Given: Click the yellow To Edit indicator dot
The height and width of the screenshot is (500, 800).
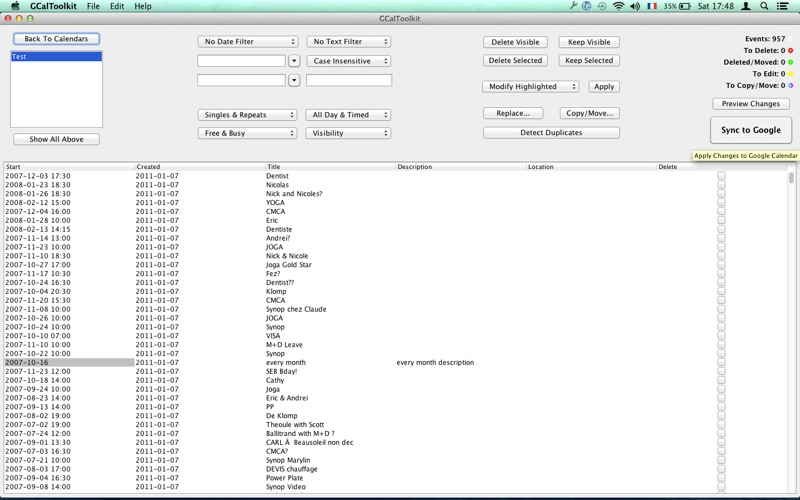Looking at the screenshot, I should pos(790,74).
